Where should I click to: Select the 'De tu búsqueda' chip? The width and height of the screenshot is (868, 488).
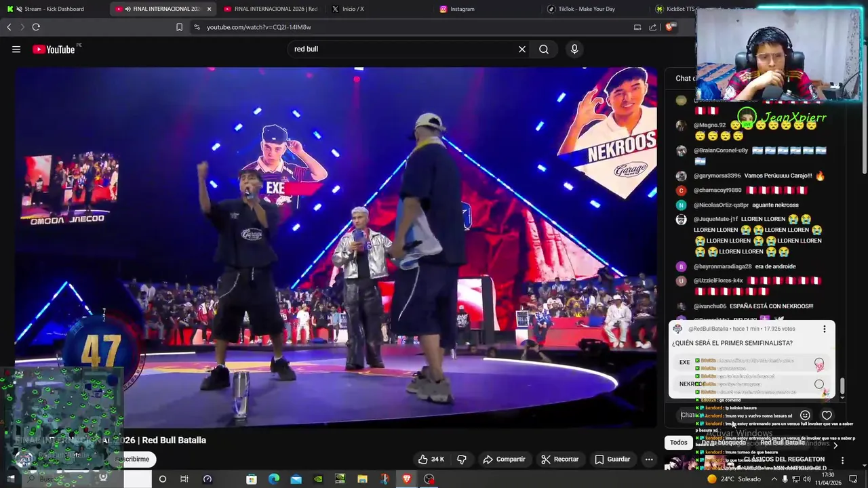point(724,443)
